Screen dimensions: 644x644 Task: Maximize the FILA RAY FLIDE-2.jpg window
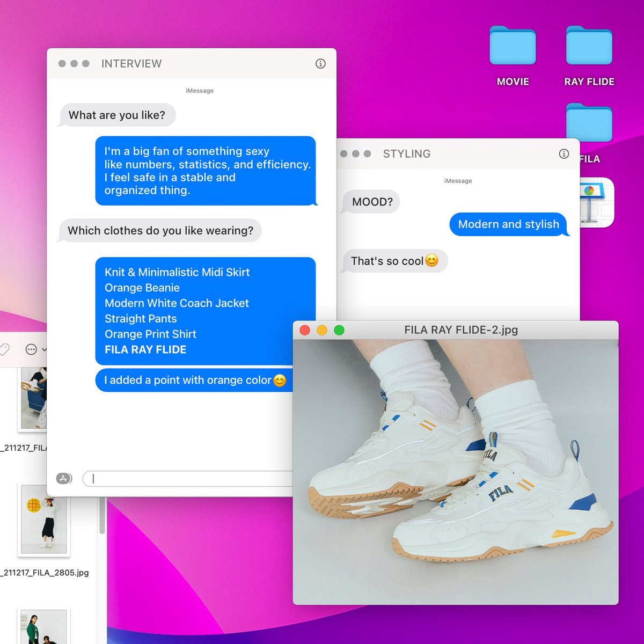[x=339, y=330]
